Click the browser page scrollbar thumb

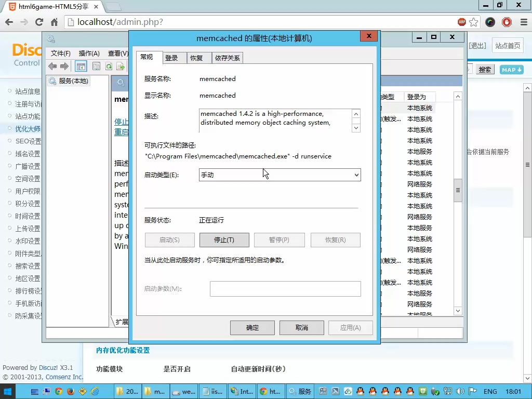click(x=527, y=165)
